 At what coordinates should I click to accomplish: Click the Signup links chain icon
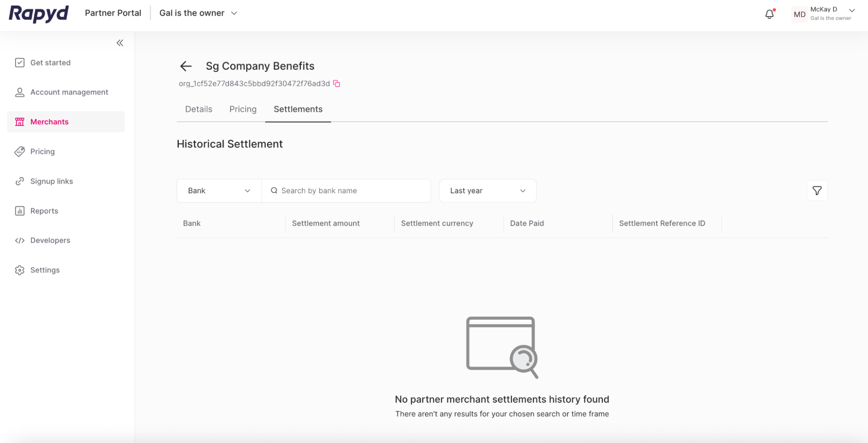click(20, 181)
